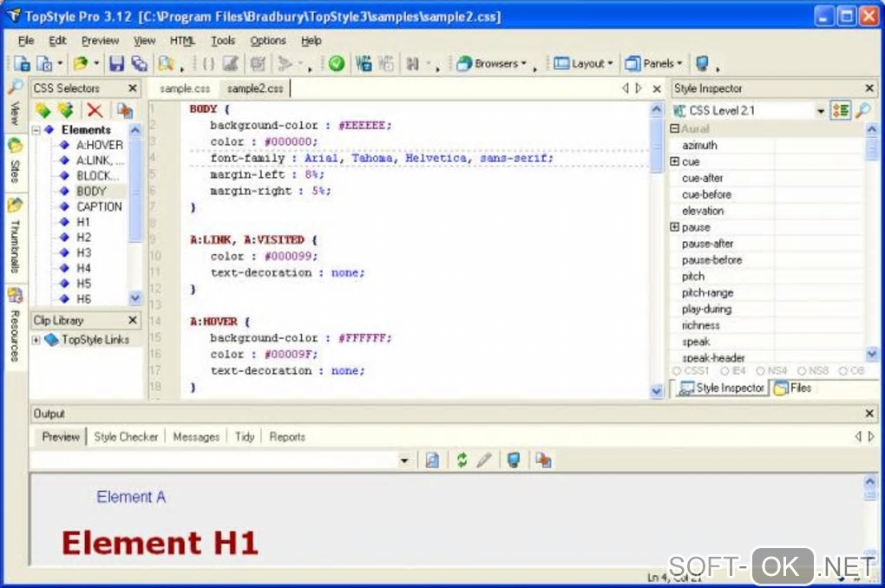Switch to the Style Checker tab
Viewport: 885px width, 588px height.
tap(126, 437)
